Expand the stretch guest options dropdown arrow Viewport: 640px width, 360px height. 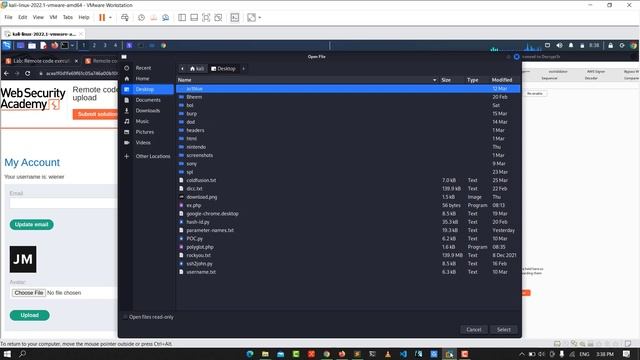pyautogui.click(x=260, y=18)
